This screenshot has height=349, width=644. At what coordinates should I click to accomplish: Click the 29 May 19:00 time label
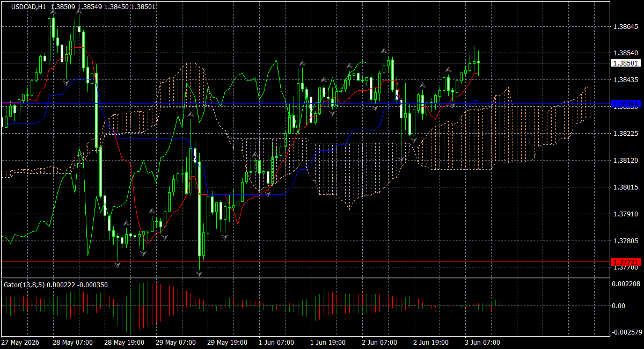click(227, 343)
